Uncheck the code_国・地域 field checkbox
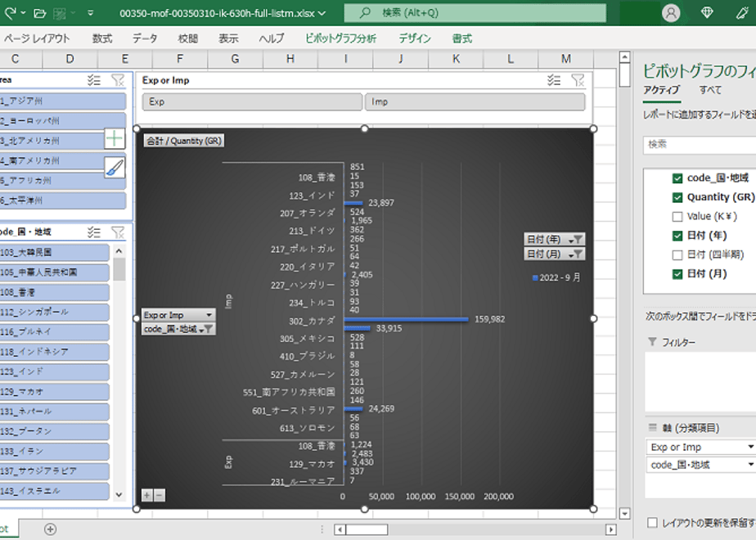Viewport: 756px width, 540px height. [x=677, y=178]
